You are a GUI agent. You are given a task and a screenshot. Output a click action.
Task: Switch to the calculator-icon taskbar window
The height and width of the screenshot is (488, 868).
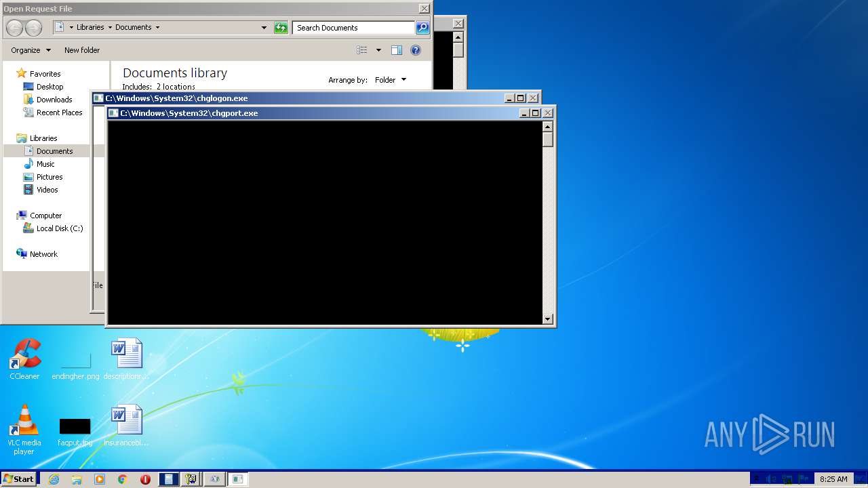point(169,479)
